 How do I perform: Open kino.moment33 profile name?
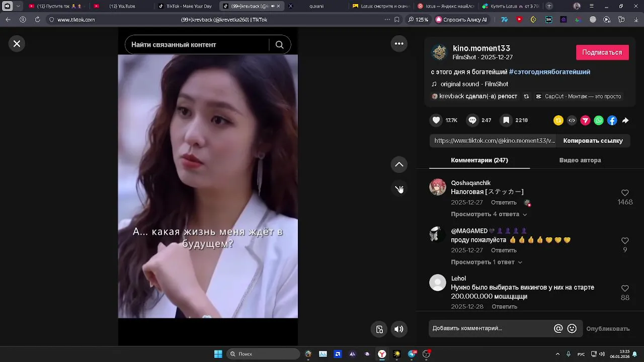[x=481, y=48]
